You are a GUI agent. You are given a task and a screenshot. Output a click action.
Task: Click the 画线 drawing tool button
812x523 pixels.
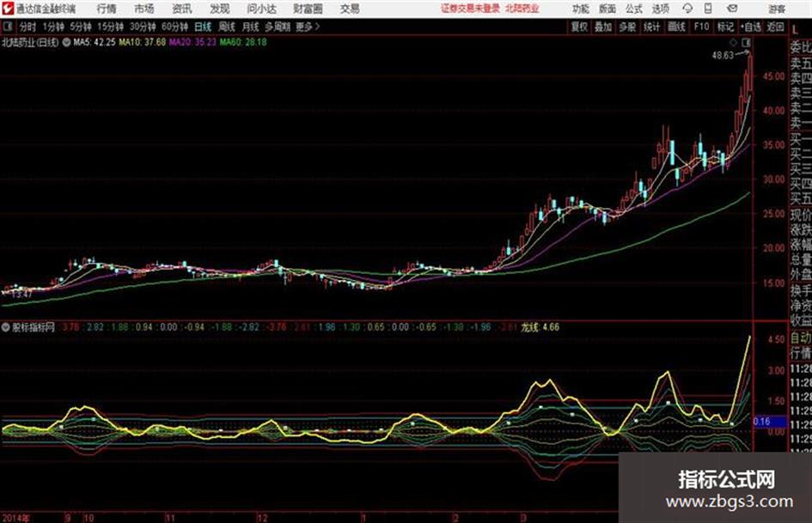[676, 27]
